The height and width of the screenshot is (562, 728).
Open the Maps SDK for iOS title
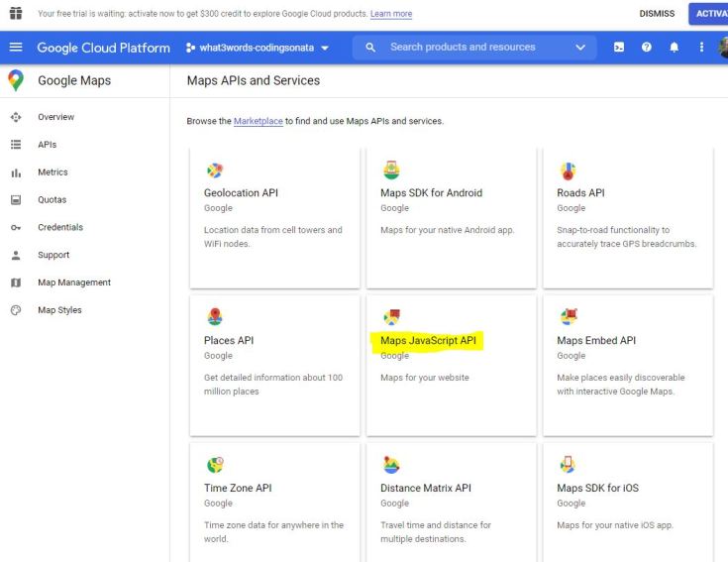coord(597,488)
